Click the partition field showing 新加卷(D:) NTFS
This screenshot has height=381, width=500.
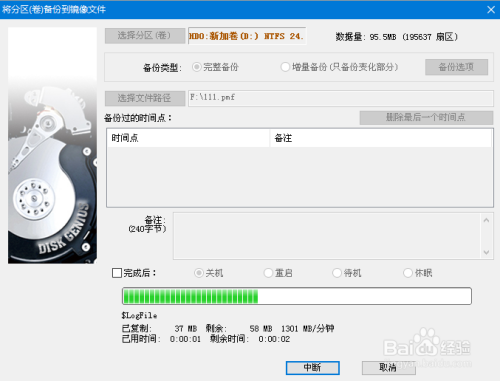tap(247, 36)
